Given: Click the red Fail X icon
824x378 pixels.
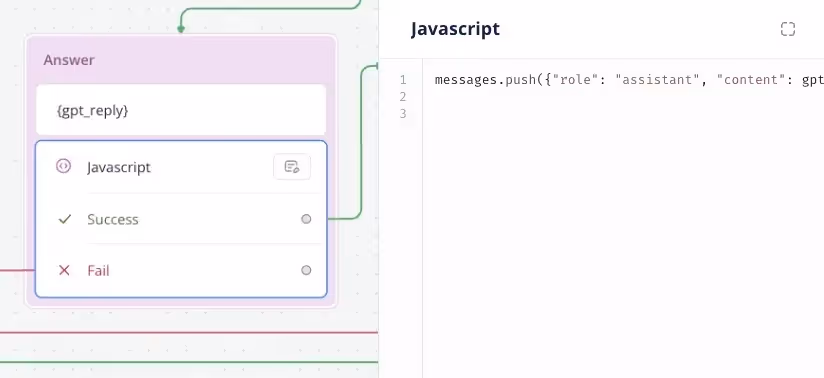Looking at the screenshot, I should (x=64, y=270).
